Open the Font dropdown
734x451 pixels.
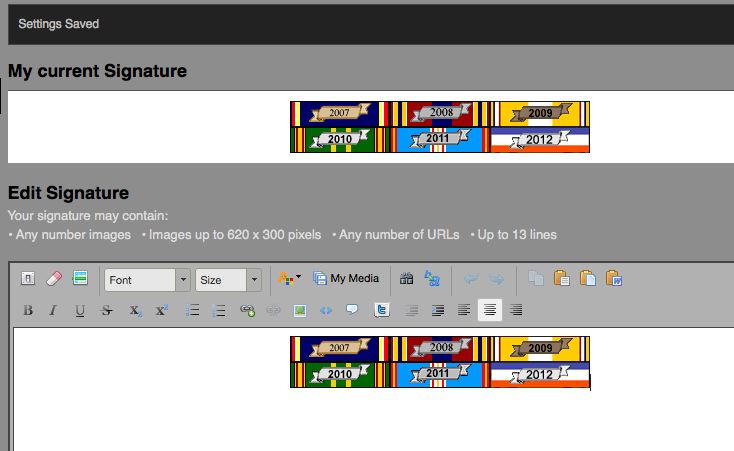[x=147, y=280]
